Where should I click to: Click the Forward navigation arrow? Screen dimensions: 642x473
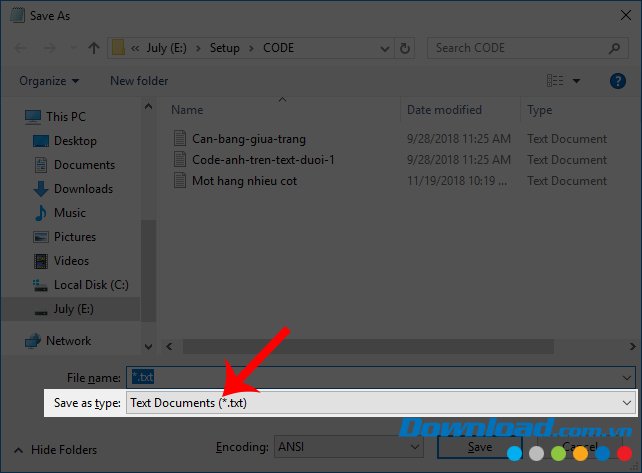point(50,48)
